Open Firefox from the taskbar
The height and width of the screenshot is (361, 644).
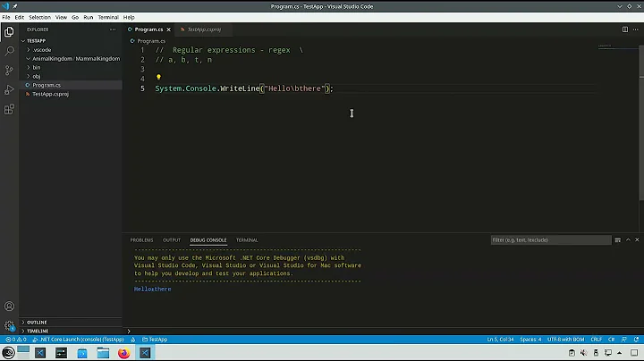pyautogui.click(x=123, y=353)
